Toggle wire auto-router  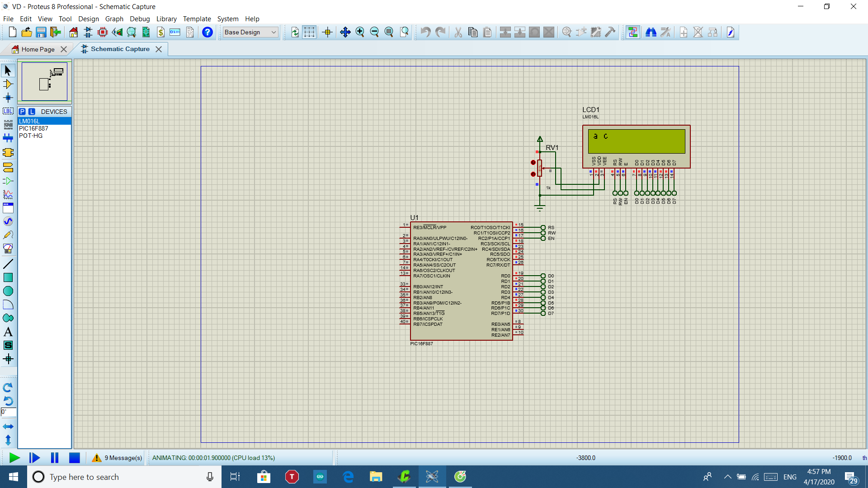(x=633, y=32)
